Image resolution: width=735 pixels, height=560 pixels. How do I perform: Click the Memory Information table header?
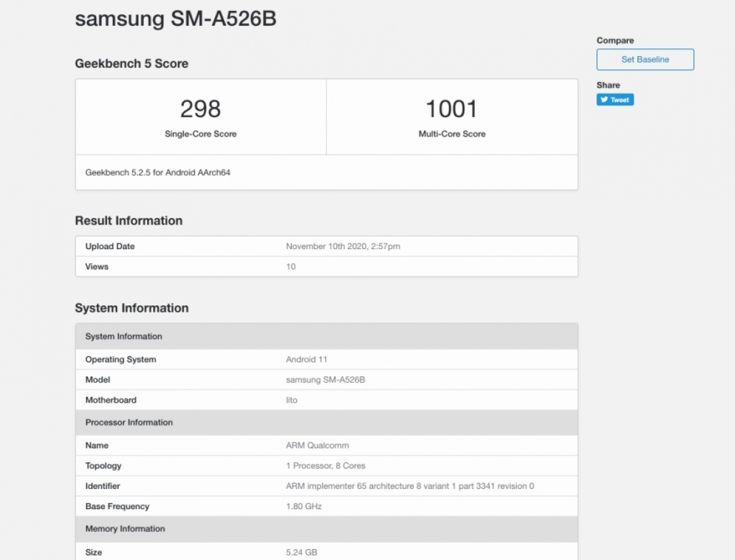pos(326,529)
